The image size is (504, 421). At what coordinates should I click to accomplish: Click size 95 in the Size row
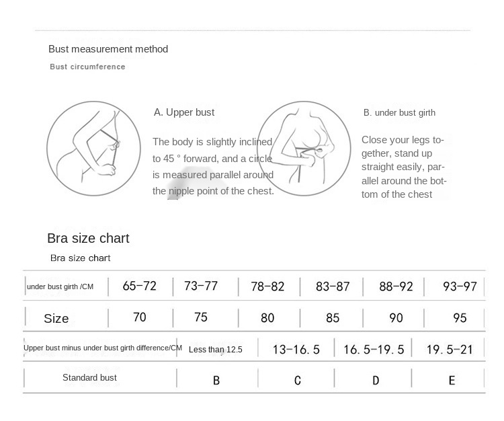pyautogui.click(x=460, y=317)
